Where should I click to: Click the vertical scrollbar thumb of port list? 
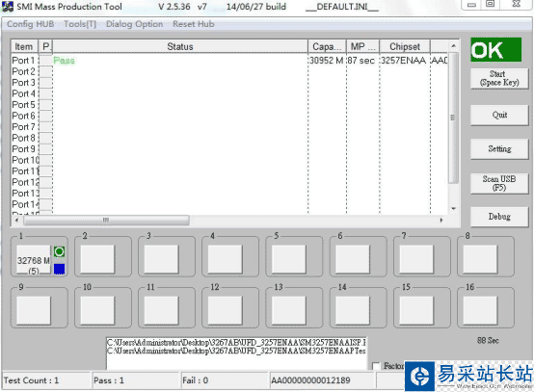(453, 118)
